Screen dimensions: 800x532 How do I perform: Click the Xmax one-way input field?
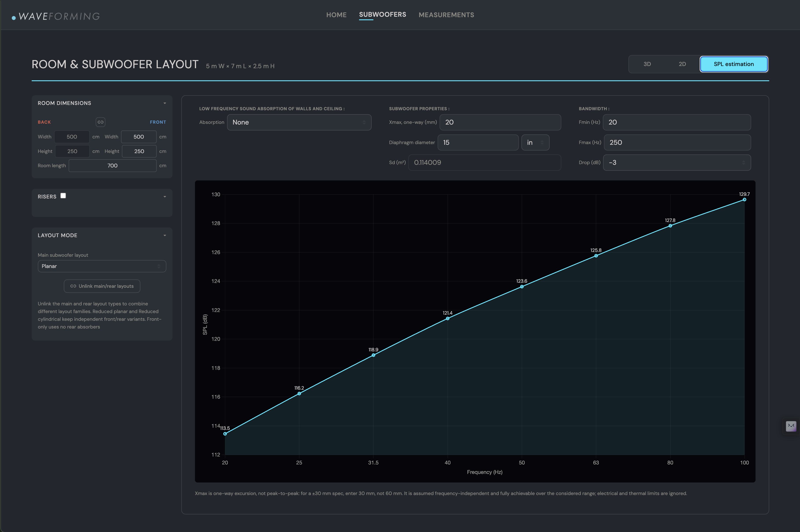(500, 122)
